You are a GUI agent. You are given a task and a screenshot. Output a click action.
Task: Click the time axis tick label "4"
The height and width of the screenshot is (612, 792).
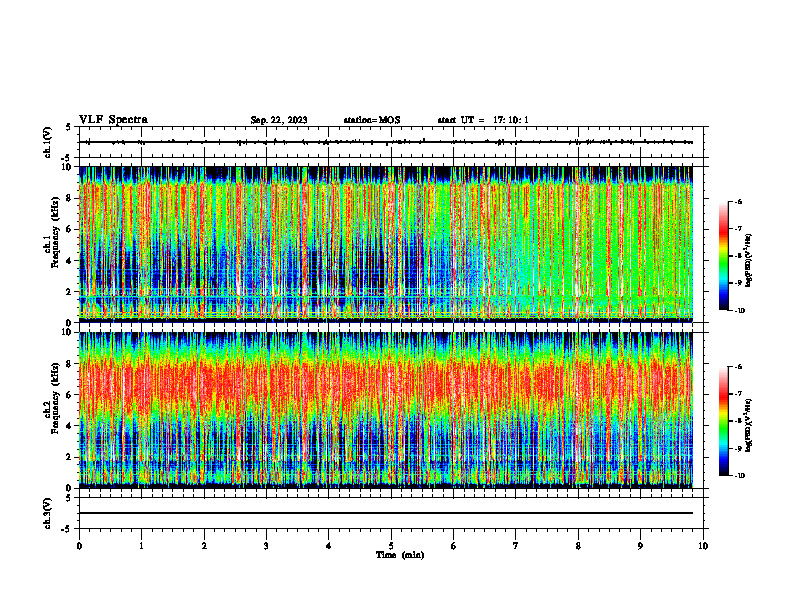point(329,546)
